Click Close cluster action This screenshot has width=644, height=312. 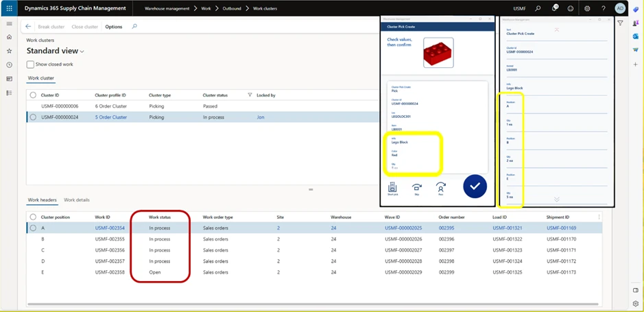click(x=84, y=27)
